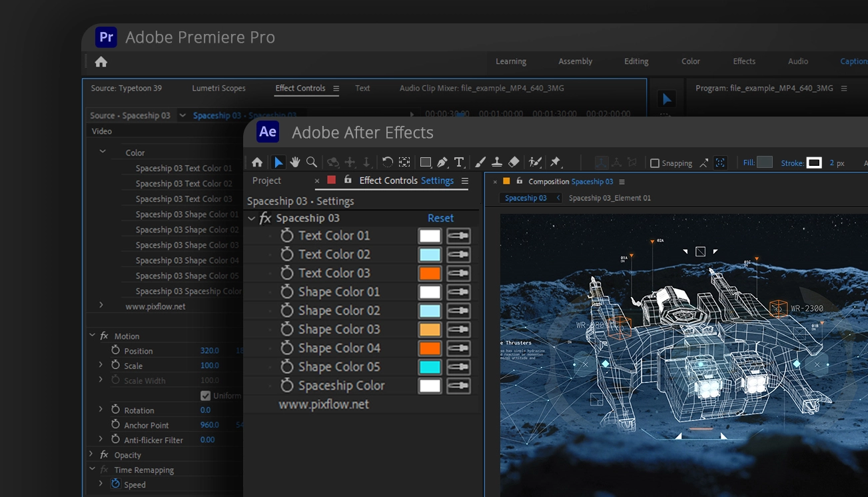Image resolution: width=868 pixels, height=497 pixels.
Task: Toggle stopwatch for Text Color 02
Action: click(x=287, y=254)
